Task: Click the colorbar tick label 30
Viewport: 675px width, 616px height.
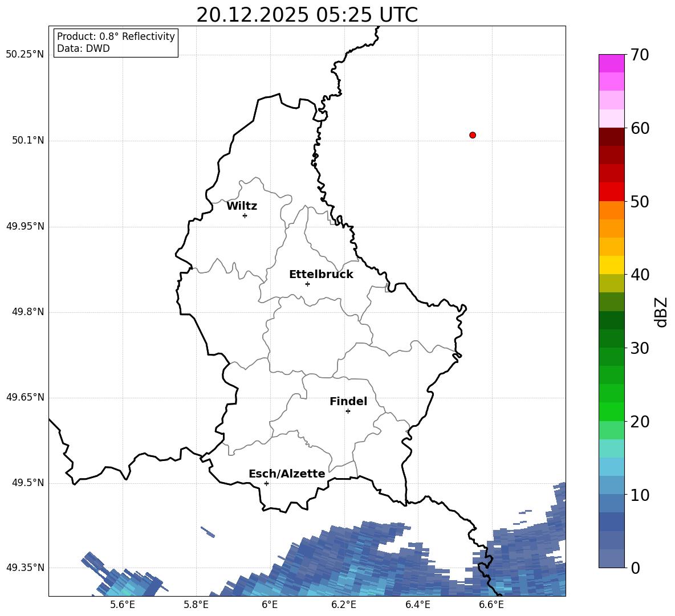Action: coord(640,348)
